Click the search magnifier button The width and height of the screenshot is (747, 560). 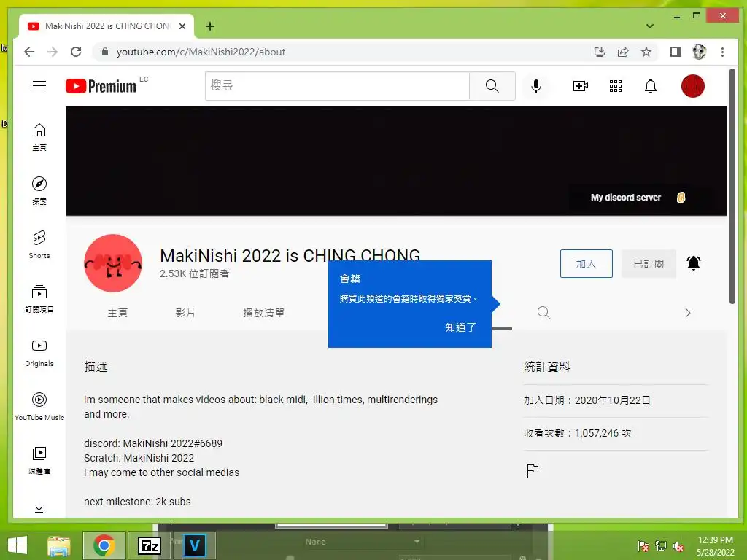[x=492, y=86]
